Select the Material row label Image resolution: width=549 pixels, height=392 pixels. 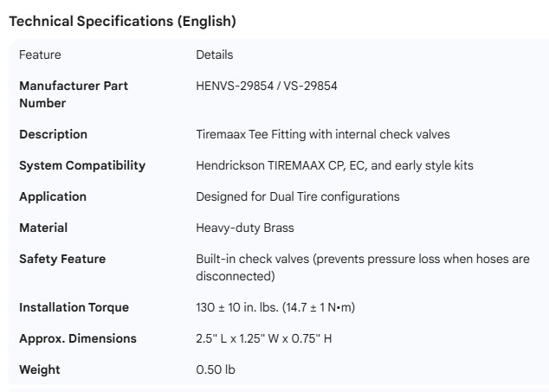(x=43, y=228)
